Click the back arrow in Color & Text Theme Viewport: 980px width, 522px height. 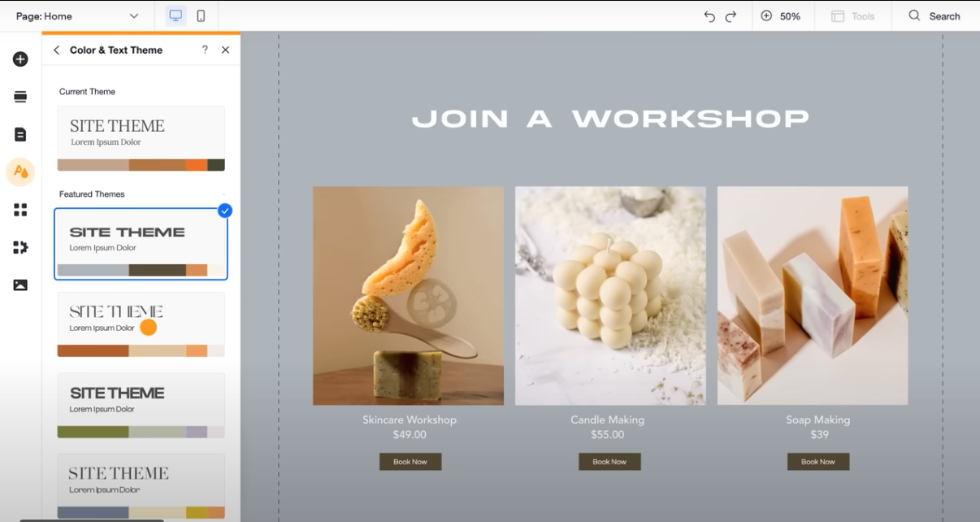pos(56,50)
